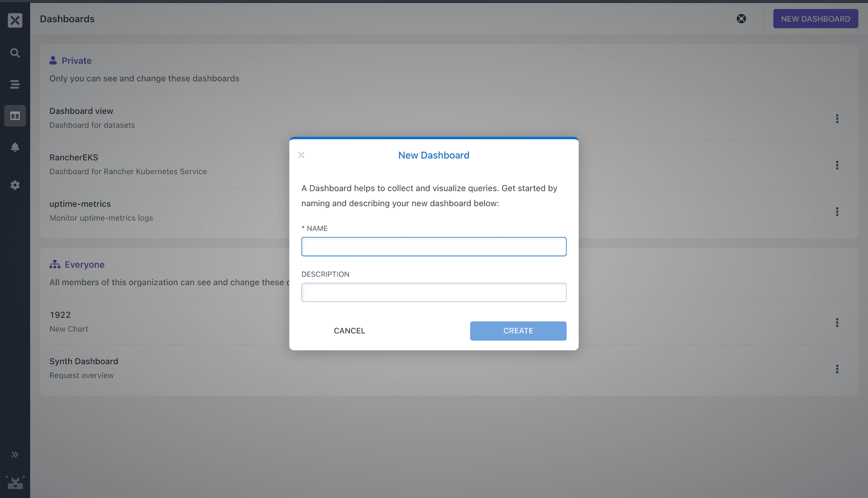
Task: Open options menu for 1922 dashboard
Action: [837, 323]
